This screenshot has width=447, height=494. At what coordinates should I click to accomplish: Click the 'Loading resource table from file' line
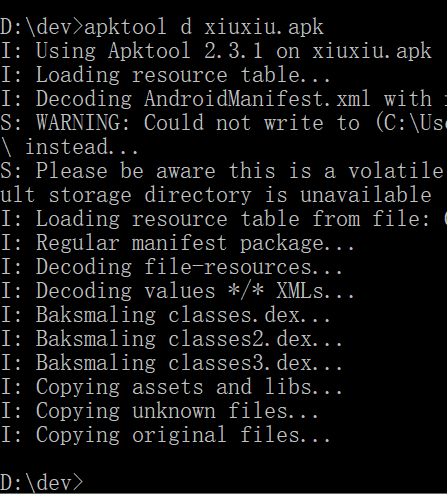[x=223, y=219]
